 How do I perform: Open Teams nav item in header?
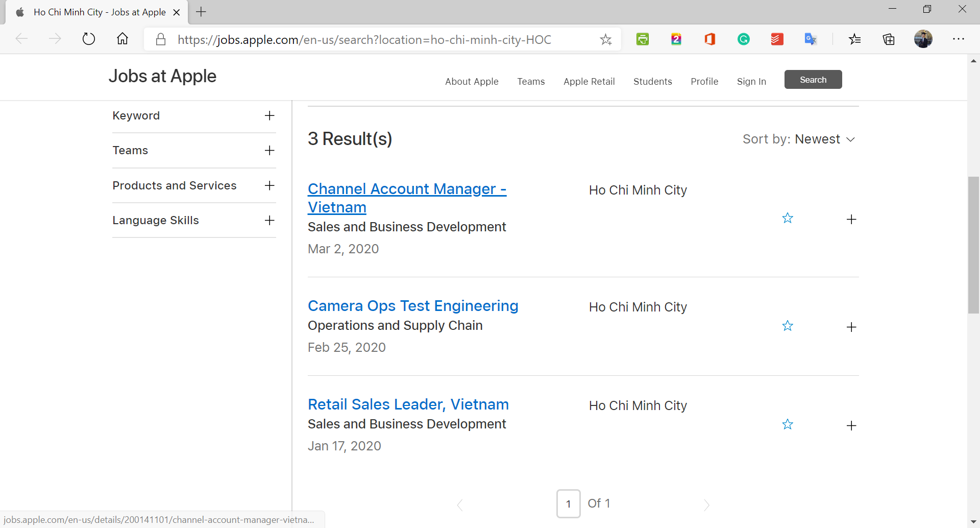tap(531, 82)
